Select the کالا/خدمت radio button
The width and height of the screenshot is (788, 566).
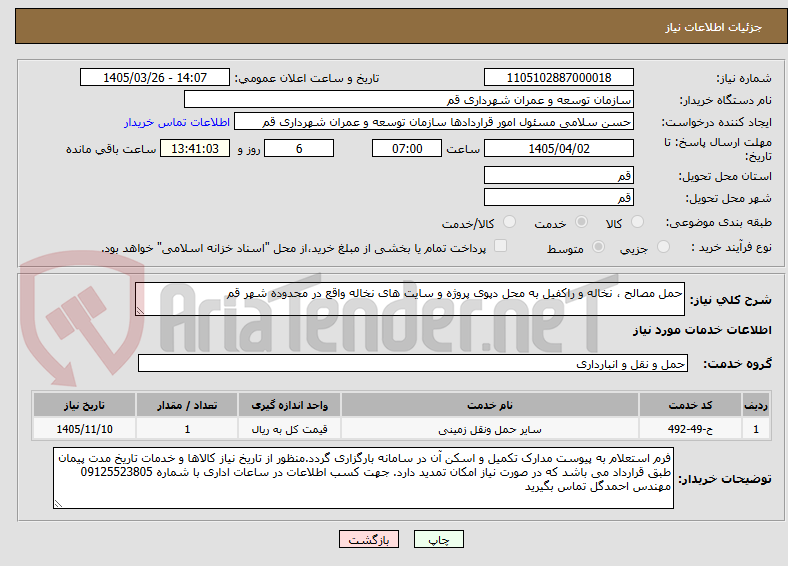510,222
